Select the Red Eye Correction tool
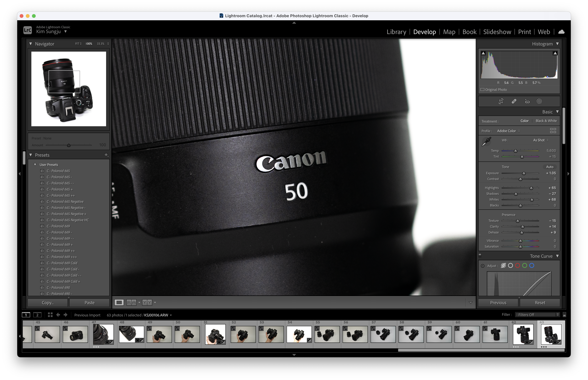588x380 pixels. [x=527, y=101]
